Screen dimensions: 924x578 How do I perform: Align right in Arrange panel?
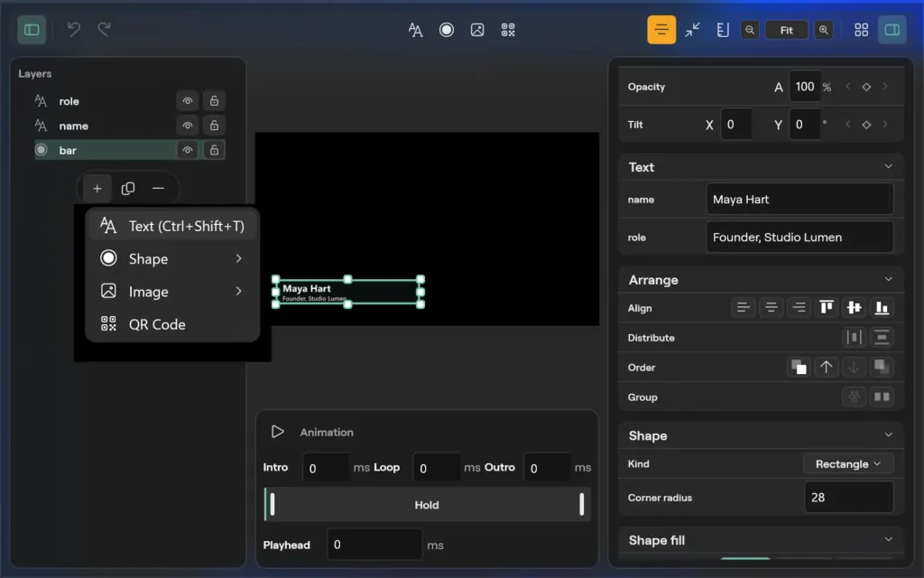click(x=799, y=307)
